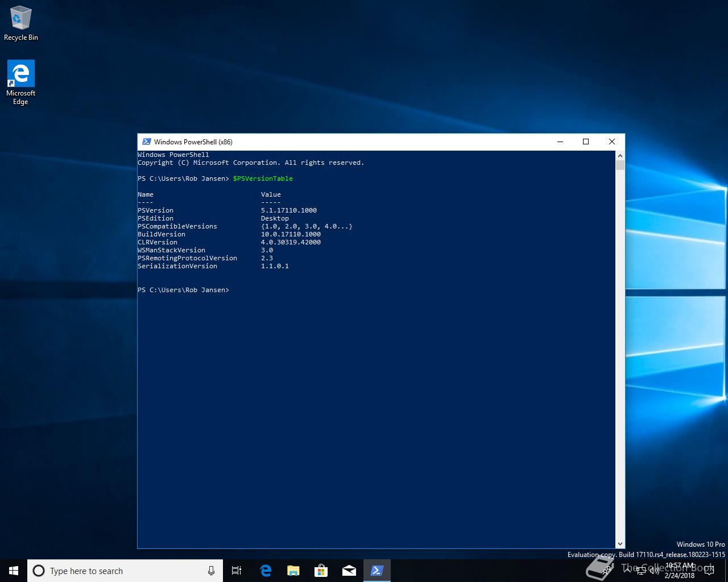Click the SerializationVersion value '1.1.0.1'
This screenshot has height=582, width=728.
coord(275,266)
